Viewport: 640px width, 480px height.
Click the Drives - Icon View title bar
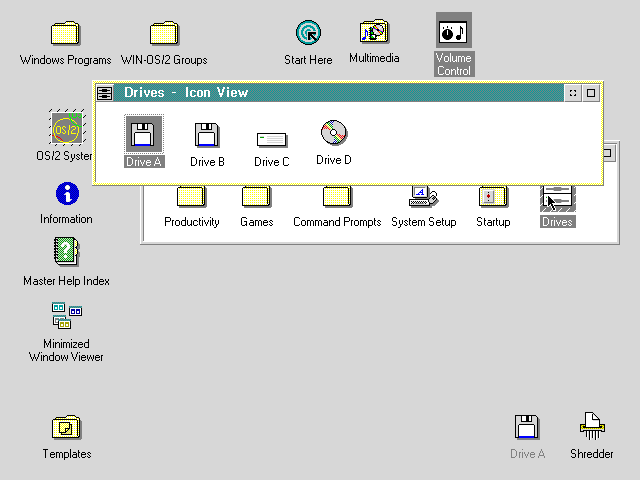click(338, 93)
